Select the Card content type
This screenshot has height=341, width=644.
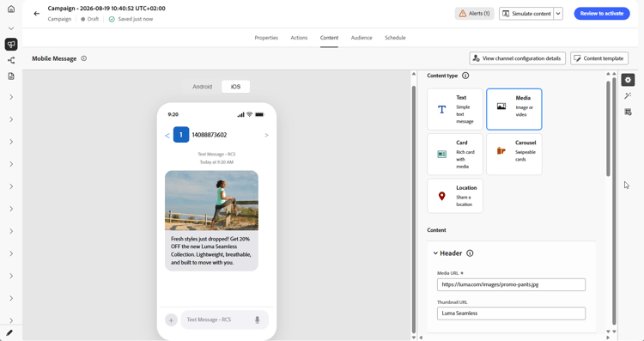455,155
